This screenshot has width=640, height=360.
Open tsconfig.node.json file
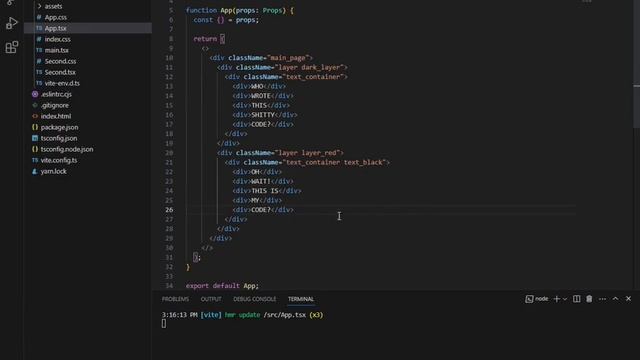click(x=67, y=149)
